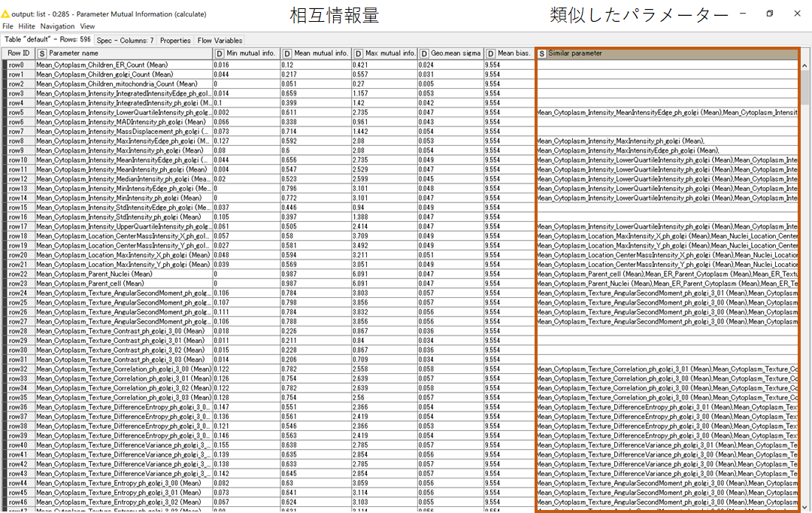The width and height of the screenshot is (812, 513).
Task: Click the 0.796 mean mutual info value in row13
Action: point(315,189)
